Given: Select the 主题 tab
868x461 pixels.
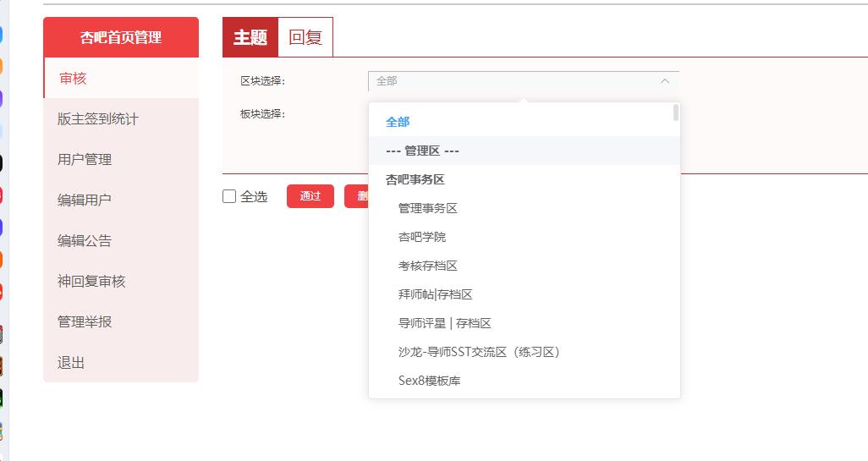Looking at the screenshot, I should tap(250, 37).
